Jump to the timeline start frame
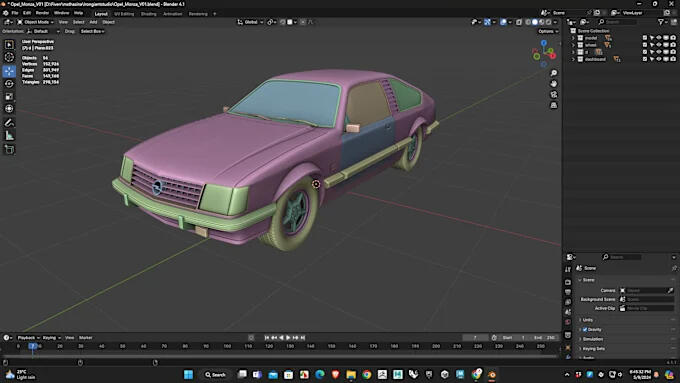 coord(267,337)
